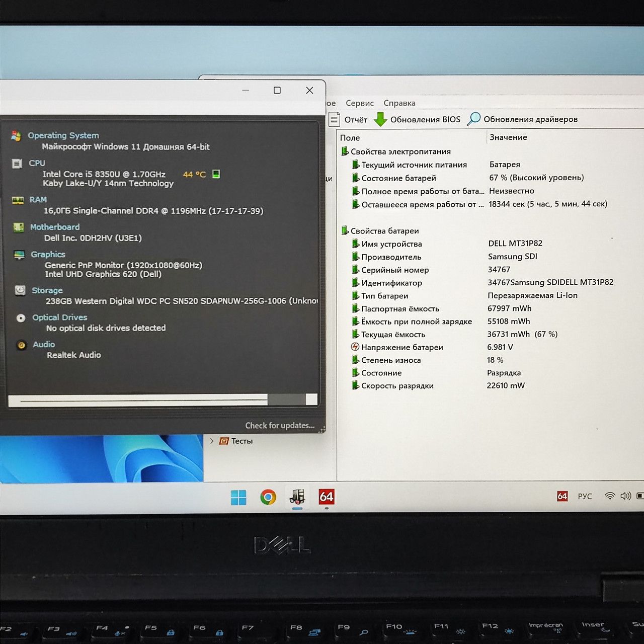Image resolution: width=644 pixels, height=644 pixels.
Task: Click the Отчёт report page icon in AIDA64
Action: click(334, 119)
